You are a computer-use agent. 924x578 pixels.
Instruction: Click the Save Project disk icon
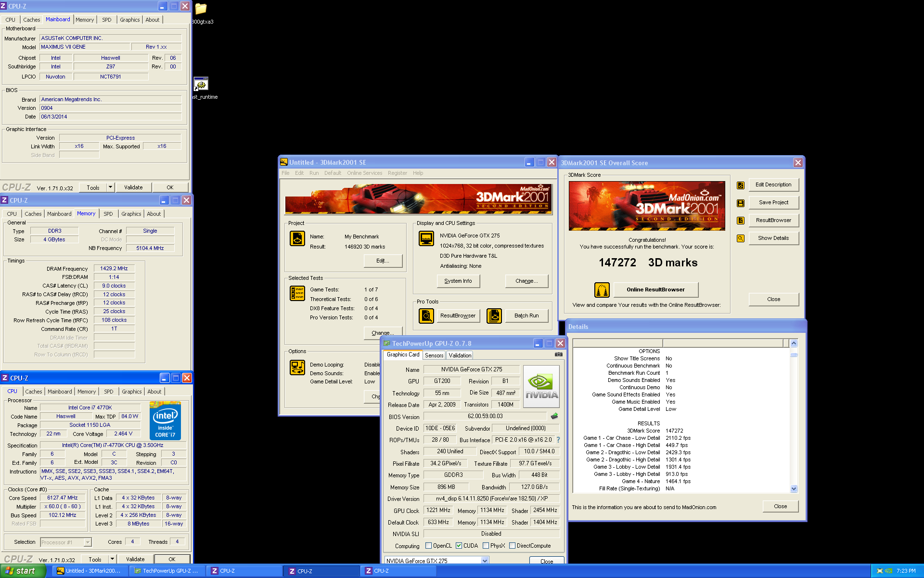coord(741,203)
